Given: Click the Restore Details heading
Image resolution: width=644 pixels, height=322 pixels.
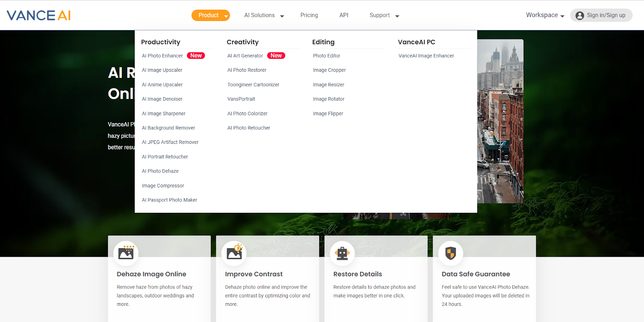Looking at the screenshot, I should click(357, 274).
